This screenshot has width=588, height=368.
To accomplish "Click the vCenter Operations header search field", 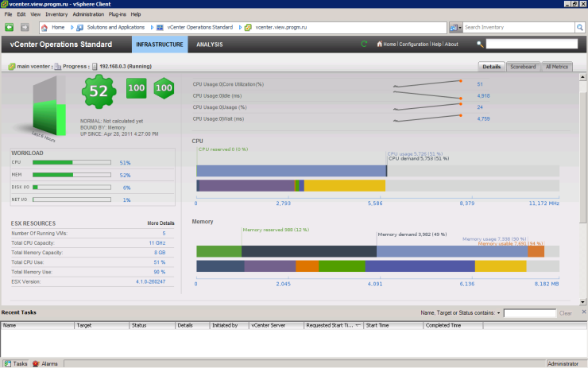I will 532,44.
